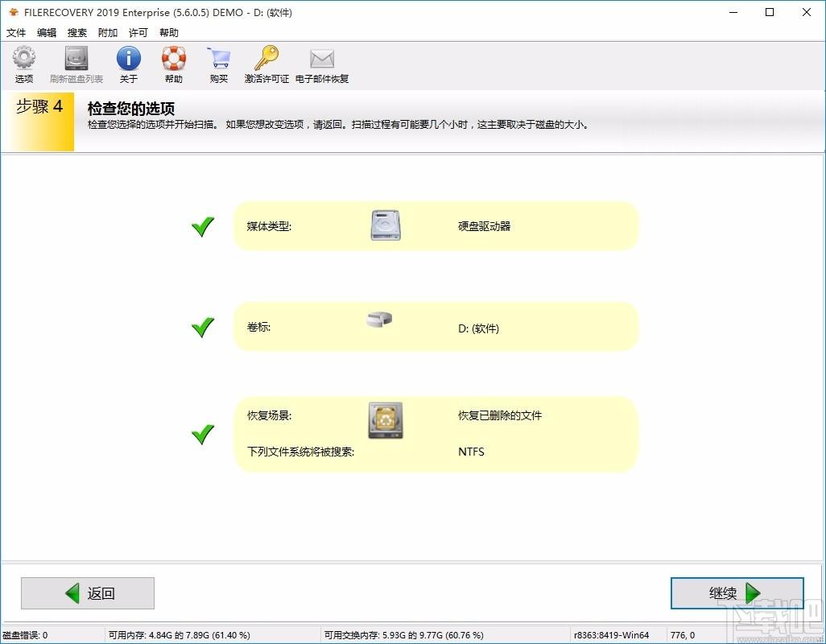The width and height of the screenshot is (826, 644).
Task: Click the hard drive icon beside 媒体类型
Action: pos(386,225)
